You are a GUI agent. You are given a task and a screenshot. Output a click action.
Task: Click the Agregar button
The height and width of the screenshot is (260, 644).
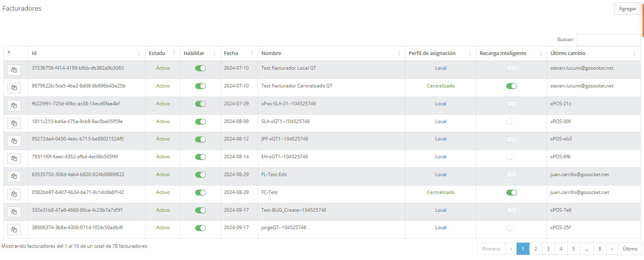point(627,9)
